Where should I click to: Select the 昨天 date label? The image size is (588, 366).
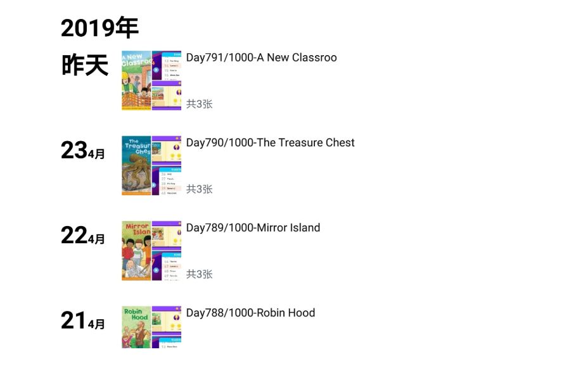85,65
